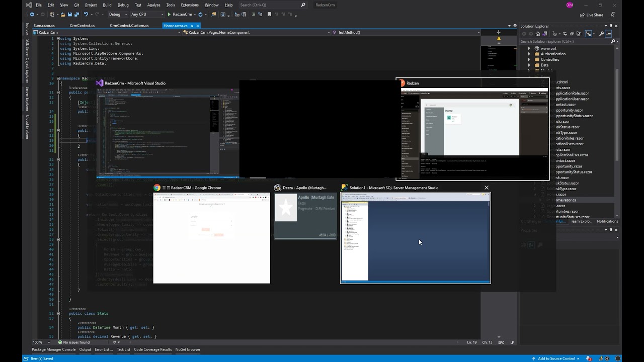Open the Open File folder icon
Image resolution: width=644 pixels, height=362 pixels.
pyautogui.click(x=62, y=14)
